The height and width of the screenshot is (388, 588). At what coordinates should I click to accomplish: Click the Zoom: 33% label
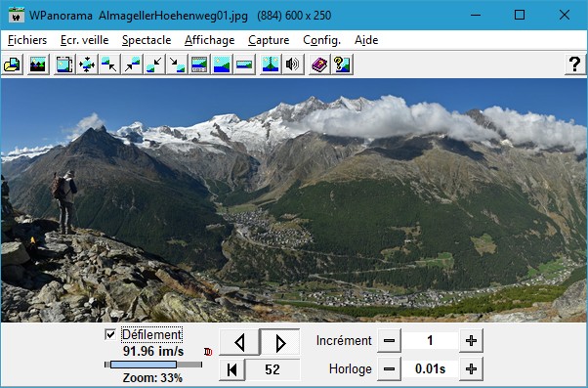coord(152,378)
